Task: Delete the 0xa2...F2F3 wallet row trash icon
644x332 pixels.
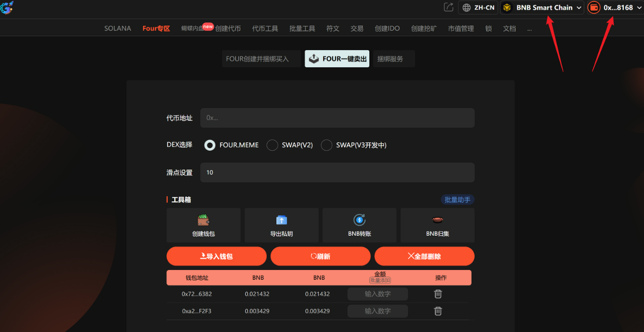Action: (x=437, y=311)
